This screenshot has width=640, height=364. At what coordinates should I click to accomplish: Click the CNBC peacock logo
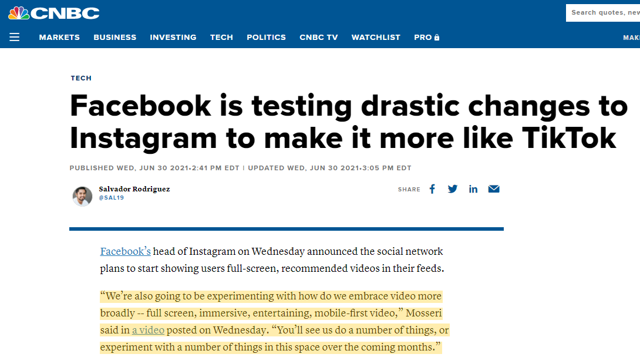(x=19, y=12)
